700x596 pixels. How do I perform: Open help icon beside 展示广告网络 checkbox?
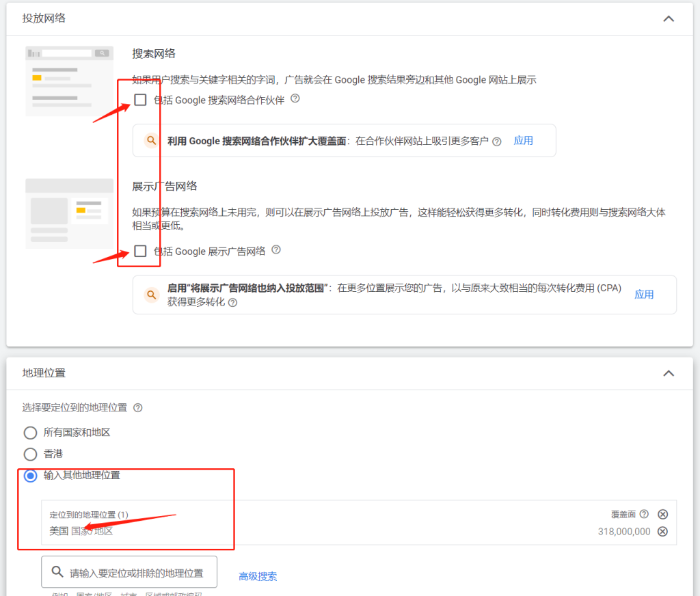tap(276, 249)
